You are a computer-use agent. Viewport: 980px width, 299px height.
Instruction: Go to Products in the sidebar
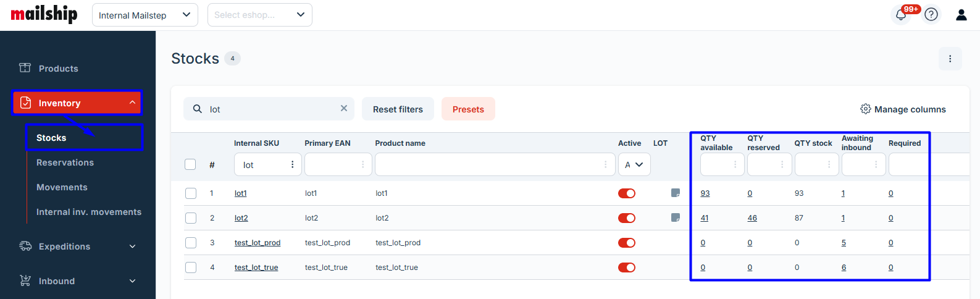point(58,69)
